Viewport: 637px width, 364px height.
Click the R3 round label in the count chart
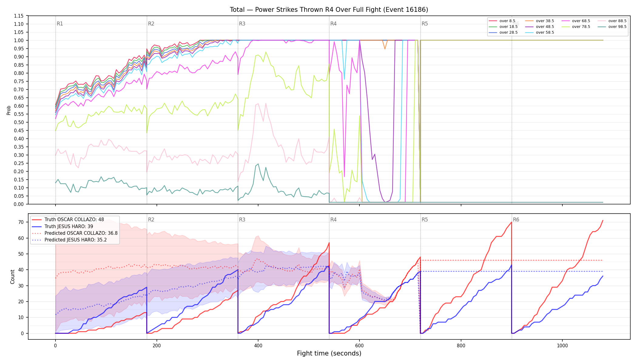pos(242,220)
